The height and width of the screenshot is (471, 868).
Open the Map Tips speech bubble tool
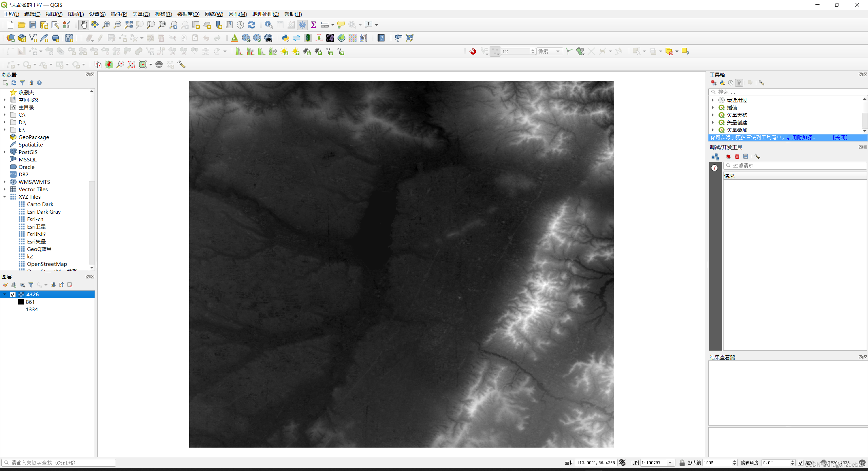(341, 25)
